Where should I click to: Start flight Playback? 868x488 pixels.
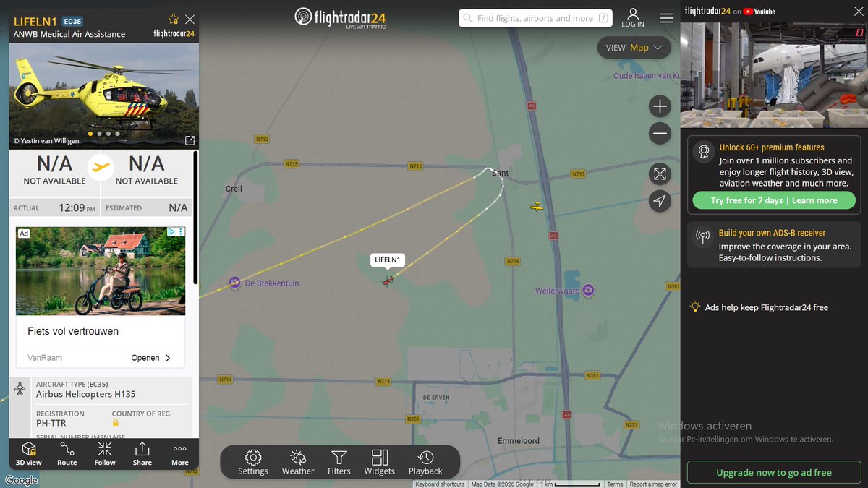pyautogui.click(x=425, y=463)
